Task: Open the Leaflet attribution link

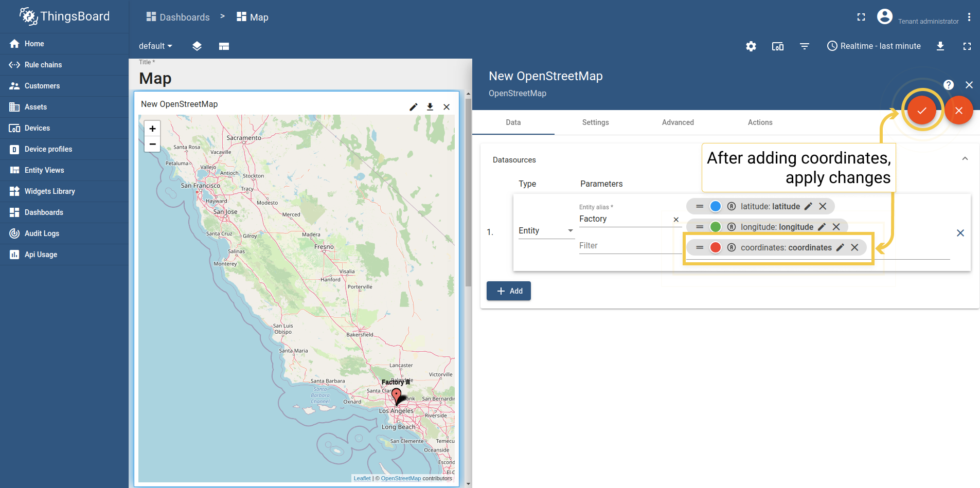Action: coord(362,478)
